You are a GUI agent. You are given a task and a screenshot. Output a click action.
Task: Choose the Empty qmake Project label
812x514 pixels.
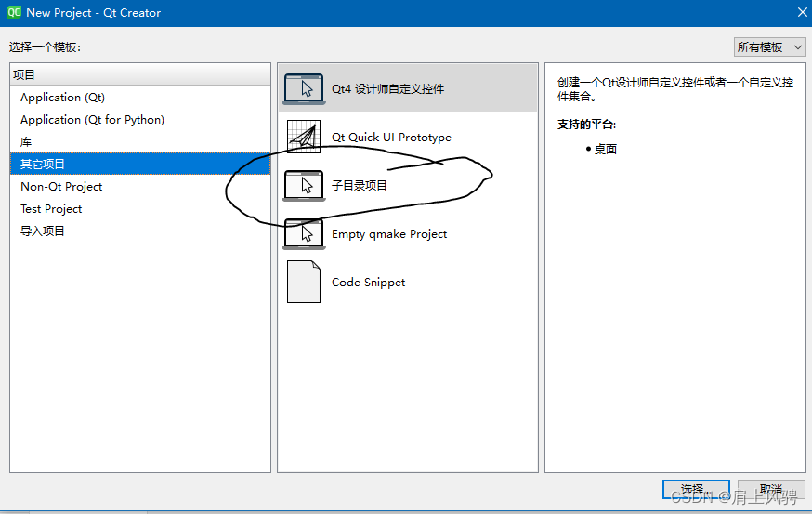[389, 234]
